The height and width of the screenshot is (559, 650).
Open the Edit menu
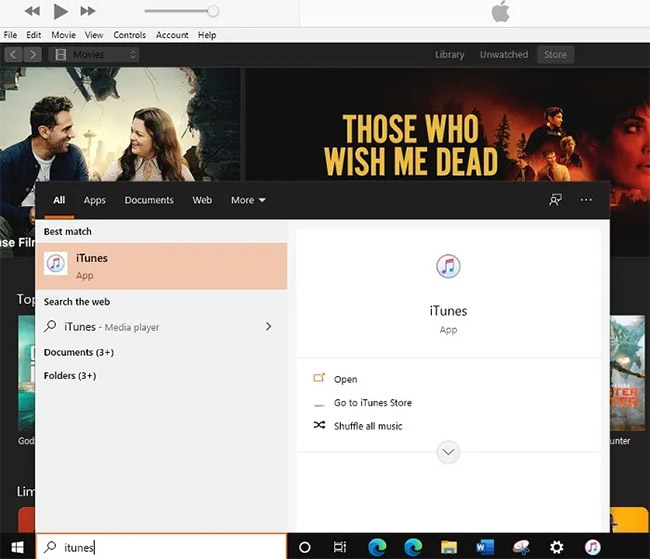click(34, 35)
